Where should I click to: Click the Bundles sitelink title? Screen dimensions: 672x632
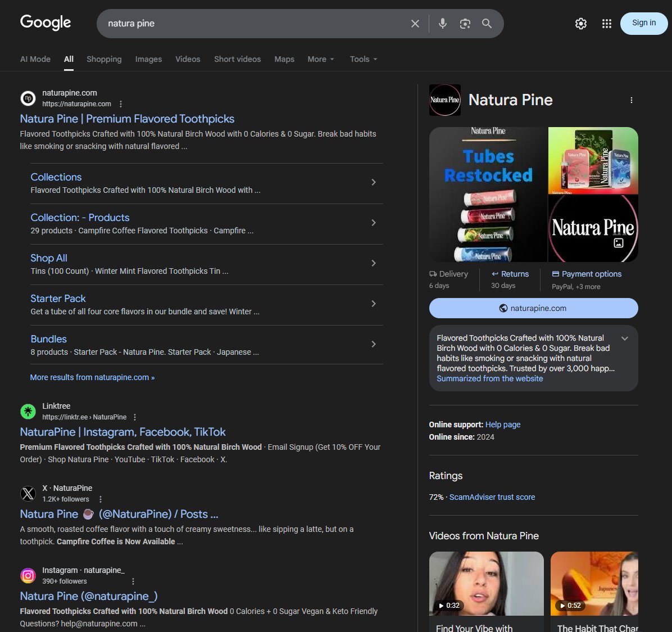pyautogui.click(x=48, y=339)
